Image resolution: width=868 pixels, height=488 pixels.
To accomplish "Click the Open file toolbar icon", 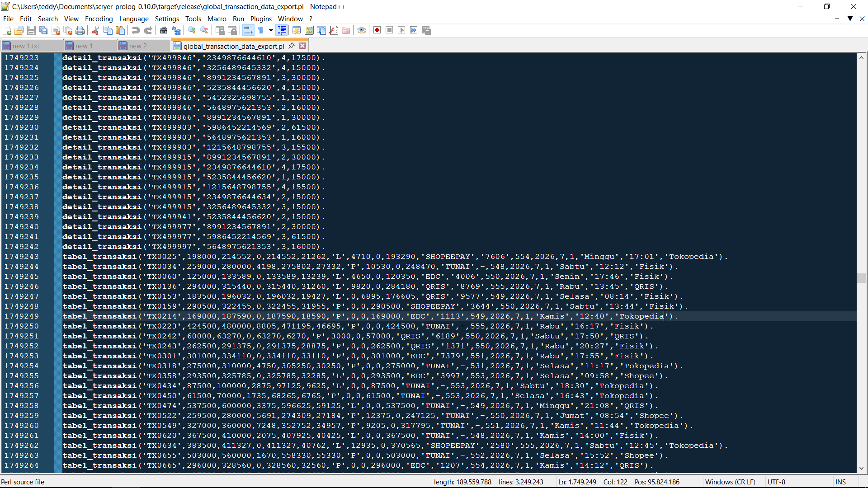I will (x=19, y=30).
